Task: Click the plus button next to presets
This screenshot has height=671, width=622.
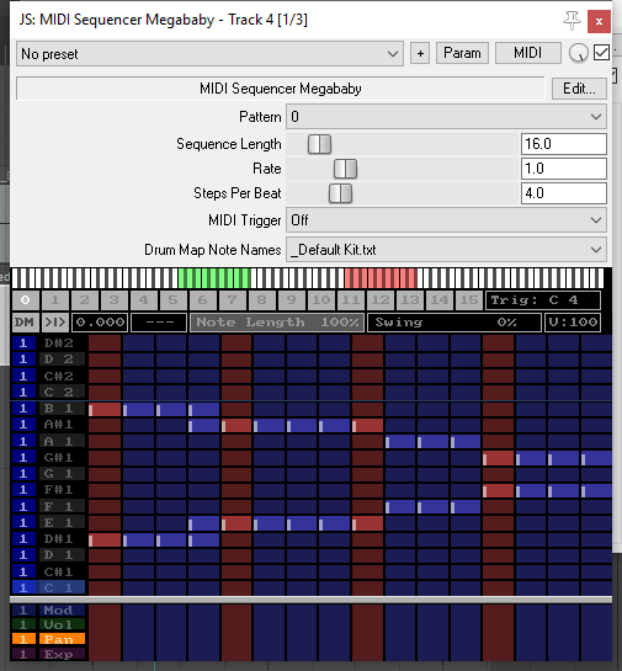Action: tap(420, 53)
